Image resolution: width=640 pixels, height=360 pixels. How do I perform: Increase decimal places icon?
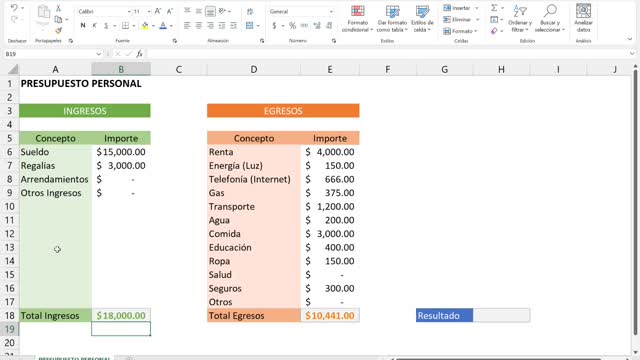pos(317,26)
